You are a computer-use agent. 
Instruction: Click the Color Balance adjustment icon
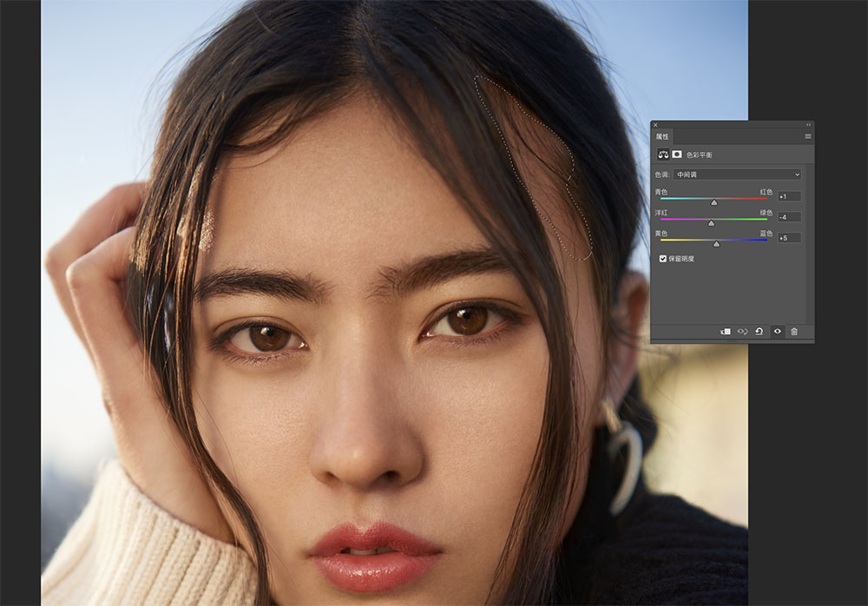tap(663, 155)
